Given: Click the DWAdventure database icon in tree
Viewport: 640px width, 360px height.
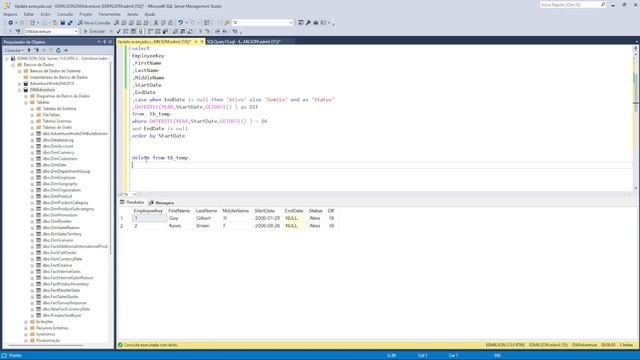Looking at the screenshot, I should 26,90.
